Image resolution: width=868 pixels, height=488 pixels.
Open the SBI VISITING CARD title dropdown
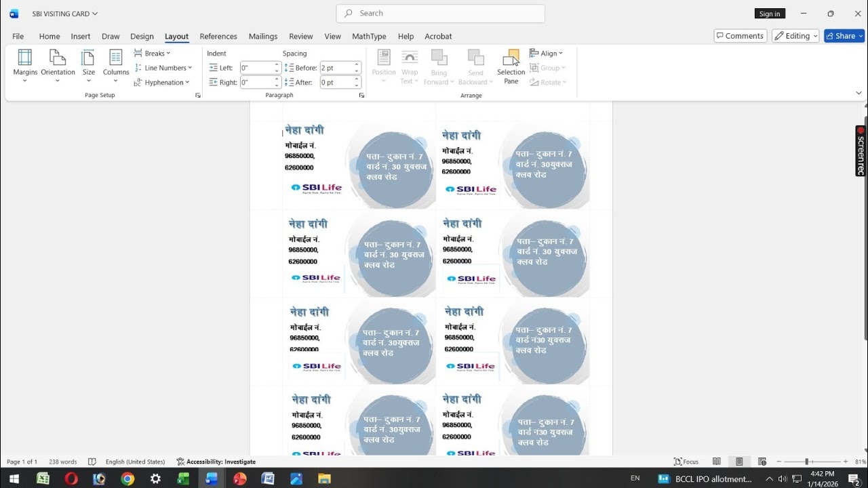tap(65, 14)
